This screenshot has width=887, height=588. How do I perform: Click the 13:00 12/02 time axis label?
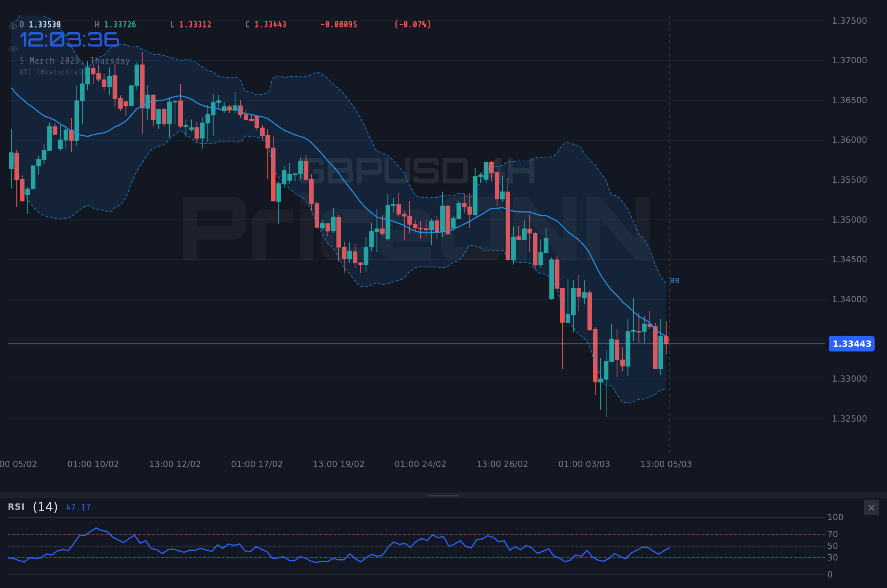coord(175,464)
